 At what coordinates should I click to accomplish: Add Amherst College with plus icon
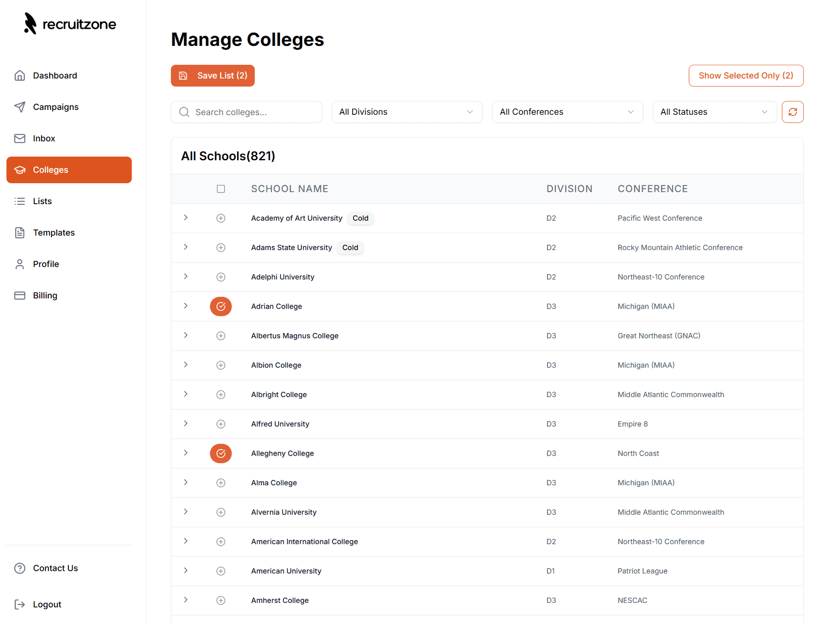coord(221,600)
